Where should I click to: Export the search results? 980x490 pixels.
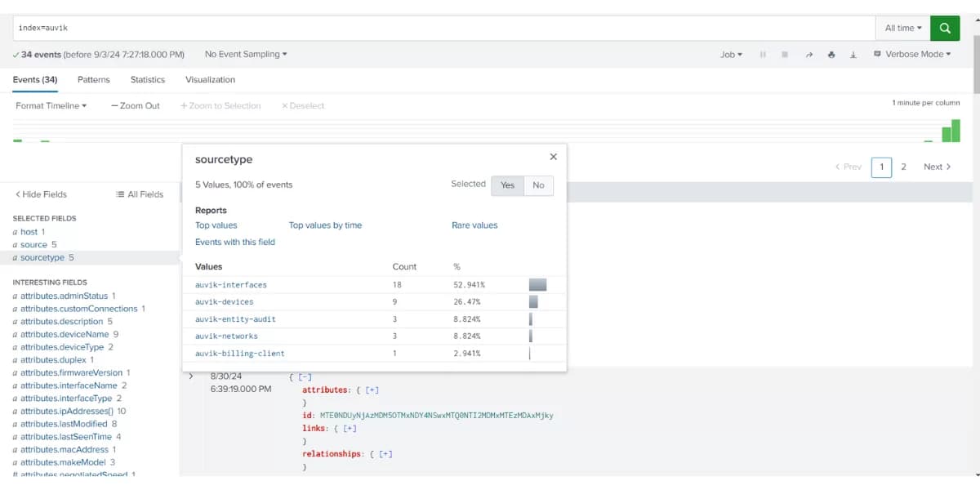[853, 54]
